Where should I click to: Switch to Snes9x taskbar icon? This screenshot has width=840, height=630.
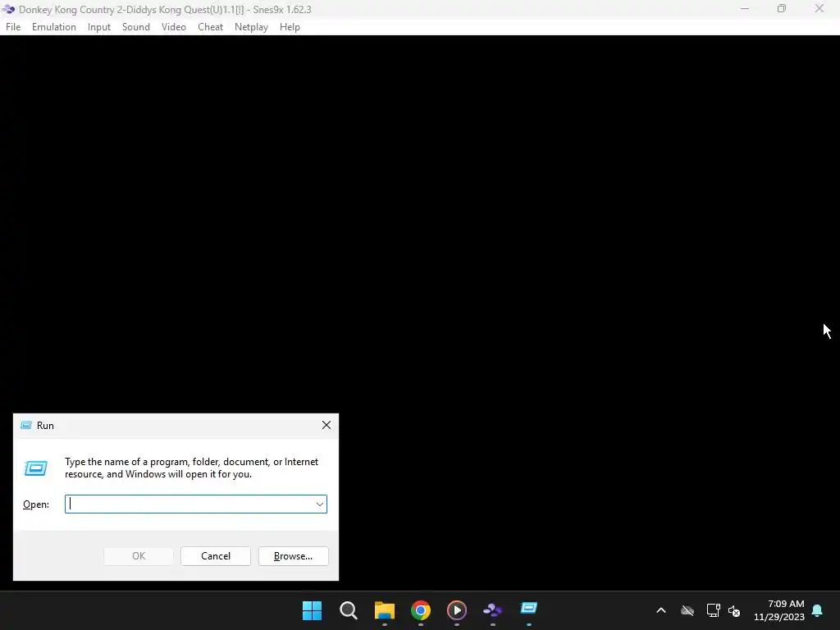click(493, 610)
